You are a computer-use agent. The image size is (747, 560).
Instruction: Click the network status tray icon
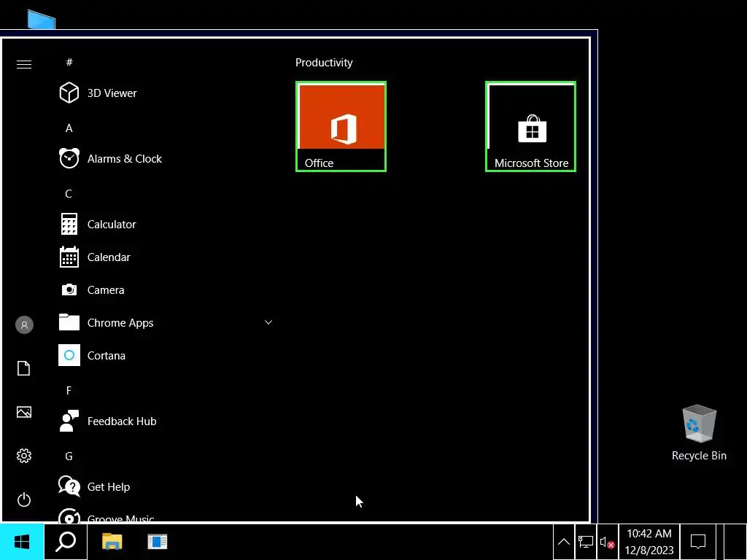(586, 542)
